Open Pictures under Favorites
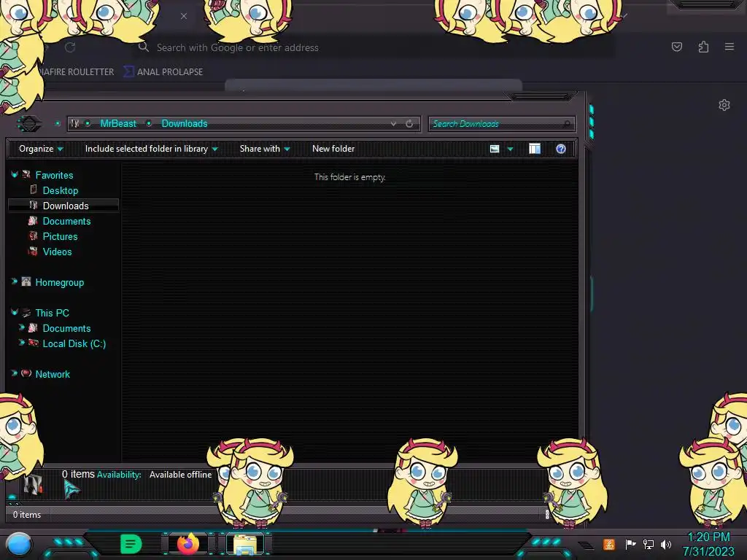The height and width of the screenshot is (560, 747). (60, 236)
